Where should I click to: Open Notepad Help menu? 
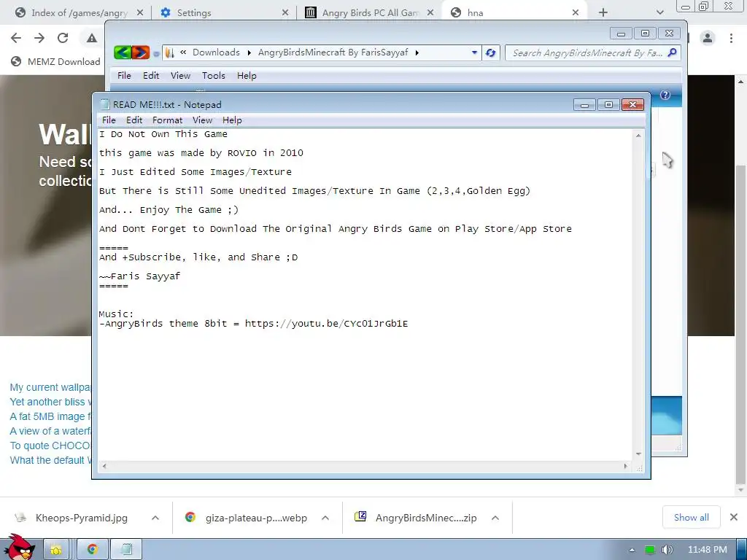(x=232, y=120)
